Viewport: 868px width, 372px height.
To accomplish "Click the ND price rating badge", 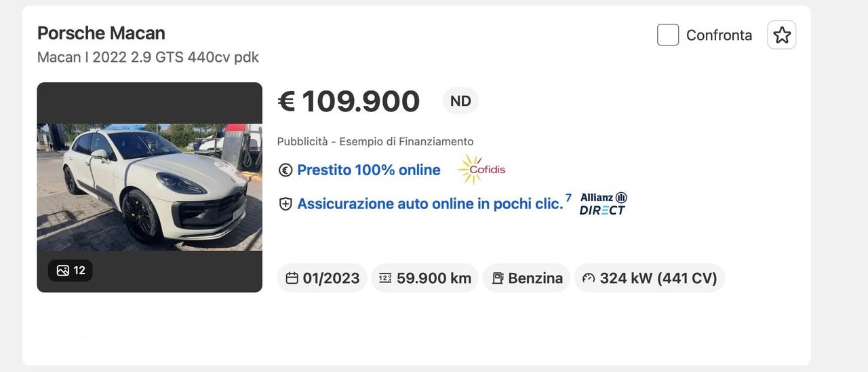I will [x=460, y=101].
